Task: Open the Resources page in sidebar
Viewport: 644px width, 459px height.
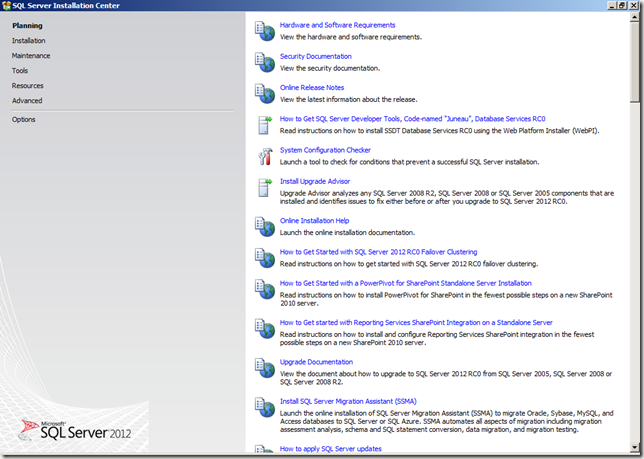Action: [x=28, y=85]
